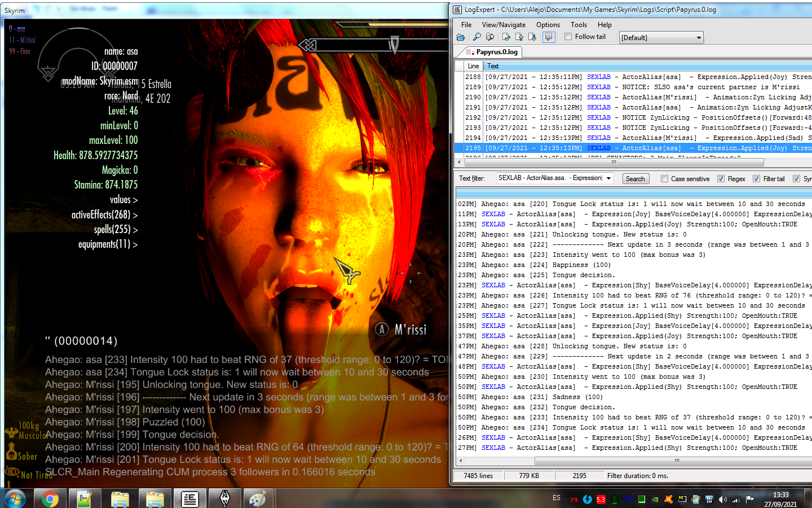812x508 pixels.
Task: Open Windows Start menu
Action: (x=15, y=499)
